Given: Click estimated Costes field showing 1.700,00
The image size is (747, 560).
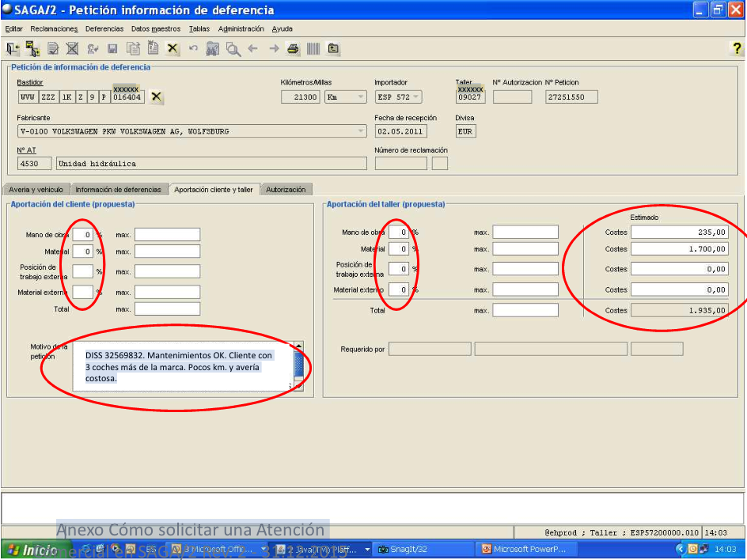Looking at the screenshot, I should 680,248.
